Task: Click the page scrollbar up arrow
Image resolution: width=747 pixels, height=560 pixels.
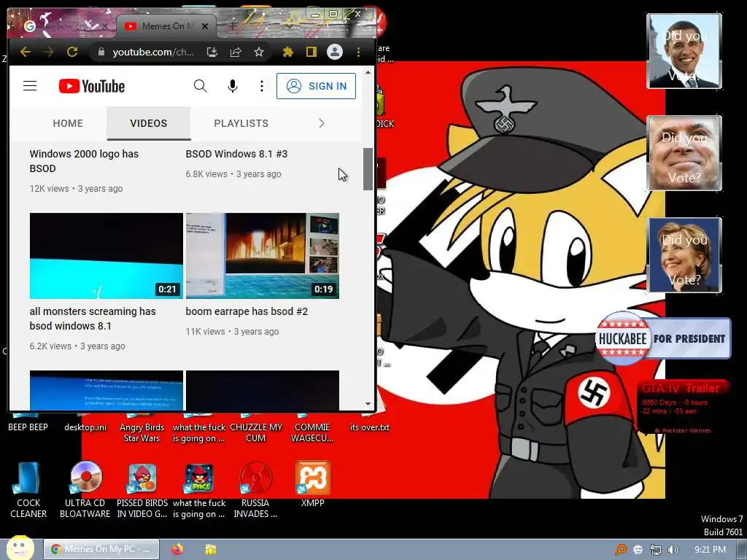Action: [368, 72]
